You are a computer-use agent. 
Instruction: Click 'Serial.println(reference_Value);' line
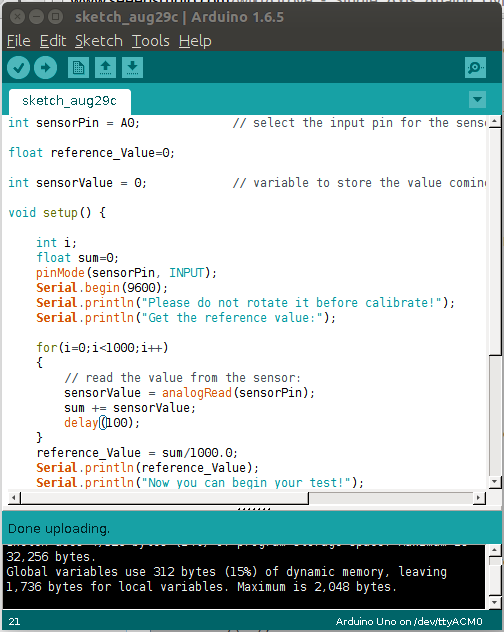click(x=148, y=468)
